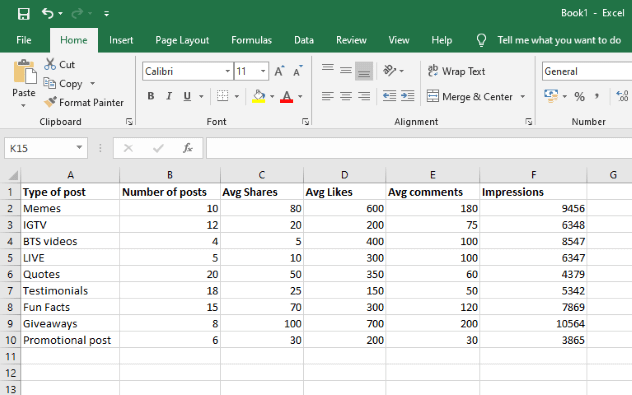Click Increase Font Size icon
The width and height of the screenshot is (632, 395).
pyautogui.click(x=279, y=71)
